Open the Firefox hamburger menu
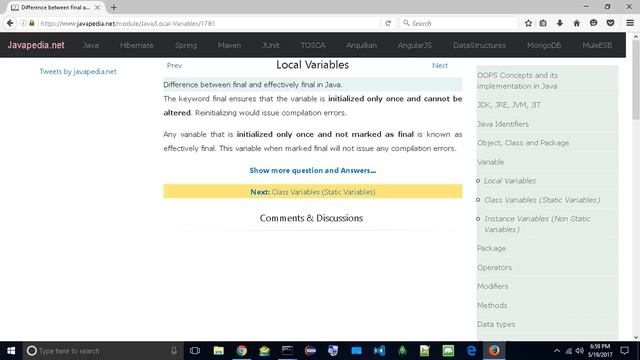Image resolution: width=640 pixels, height=360 pixels. click(630, 23)
